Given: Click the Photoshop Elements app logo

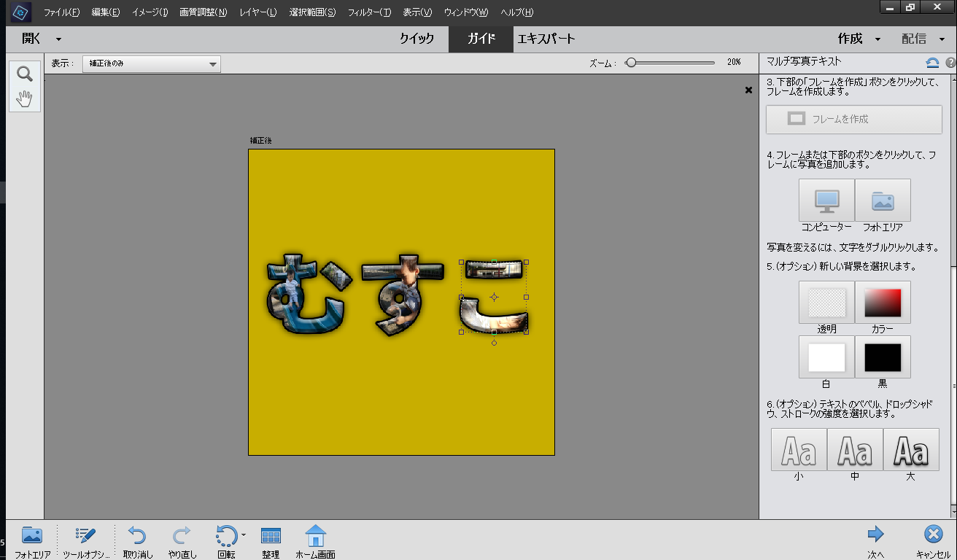Looking at the screenshot, I should (21, 12).
